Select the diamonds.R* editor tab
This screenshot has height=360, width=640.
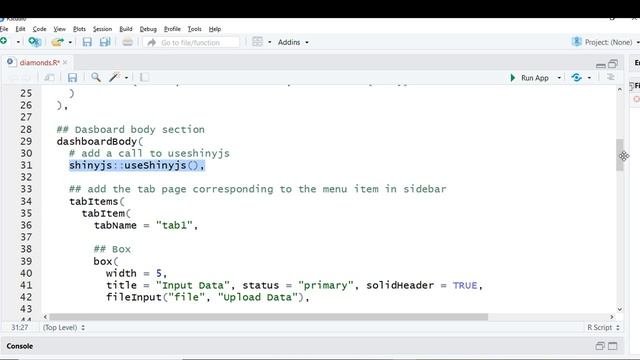pyautogui.click(x=39, y=62)
